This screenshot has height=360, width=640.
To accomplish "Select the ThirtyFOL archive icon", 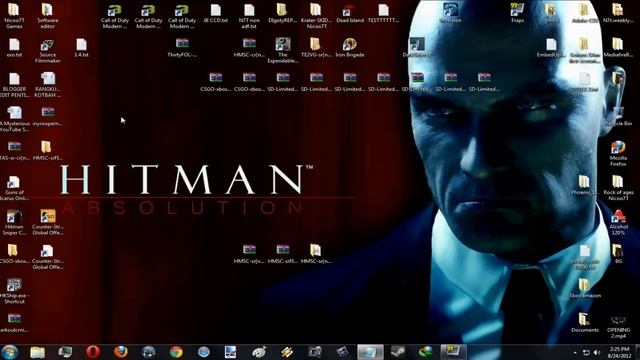I will (182, 48).
